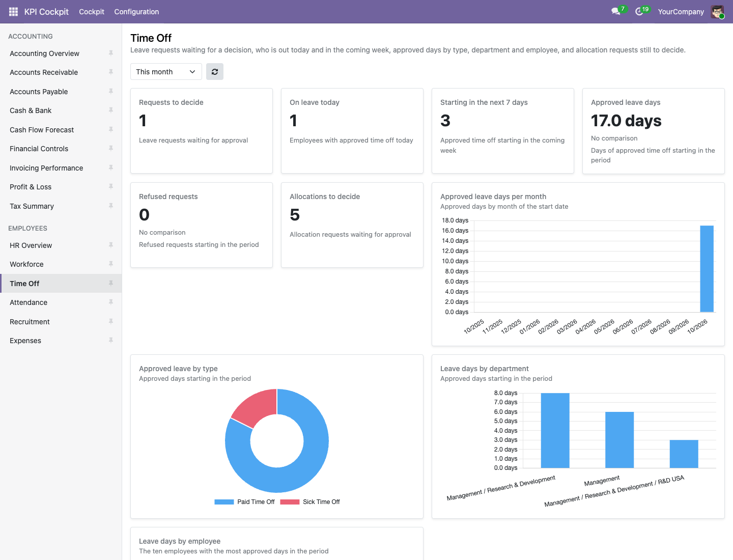733x560 pixels.
Task: Open the Configuration menu
Action: [136, 12]
